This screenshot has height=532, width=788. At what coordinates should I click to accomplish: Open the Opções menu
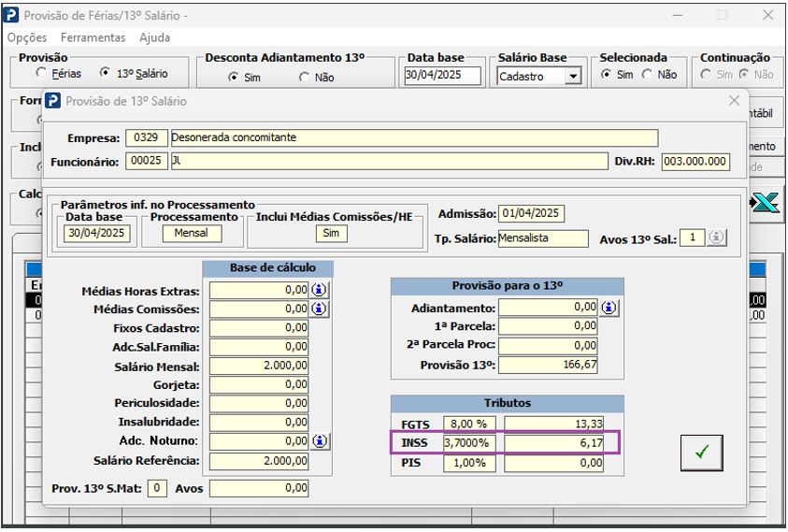27,37
